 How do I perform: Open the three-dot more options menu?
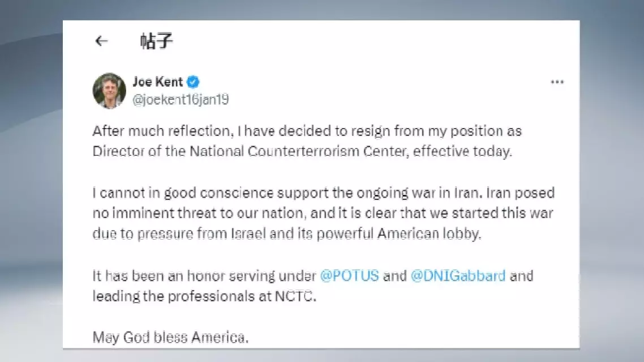click(x=557, y=82)
